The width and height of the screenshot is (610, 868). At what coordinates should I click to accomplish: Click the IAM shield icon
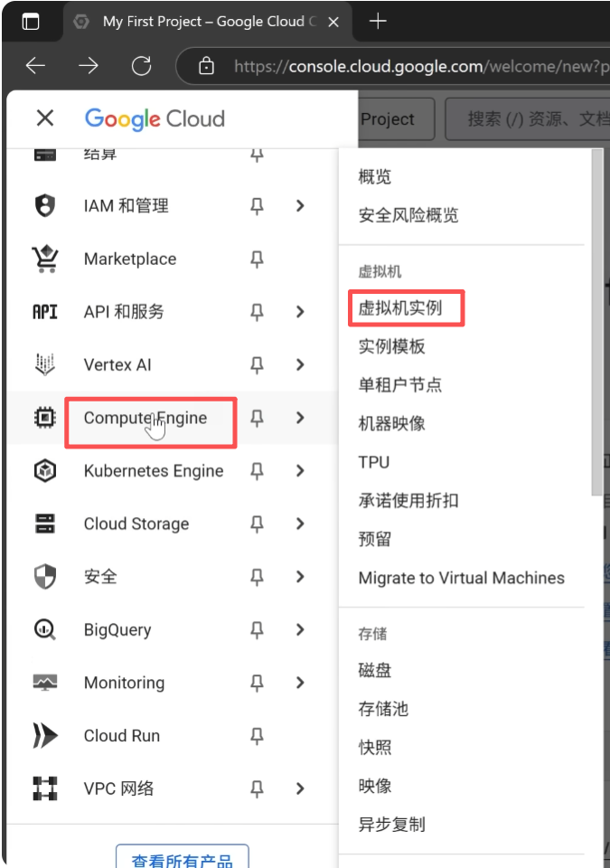point(44,206)
